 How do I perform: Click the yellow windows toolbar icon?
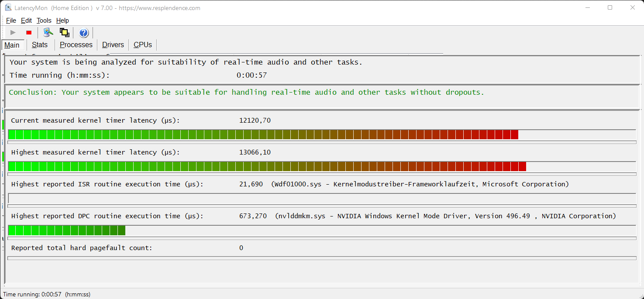tap(65, 32)
